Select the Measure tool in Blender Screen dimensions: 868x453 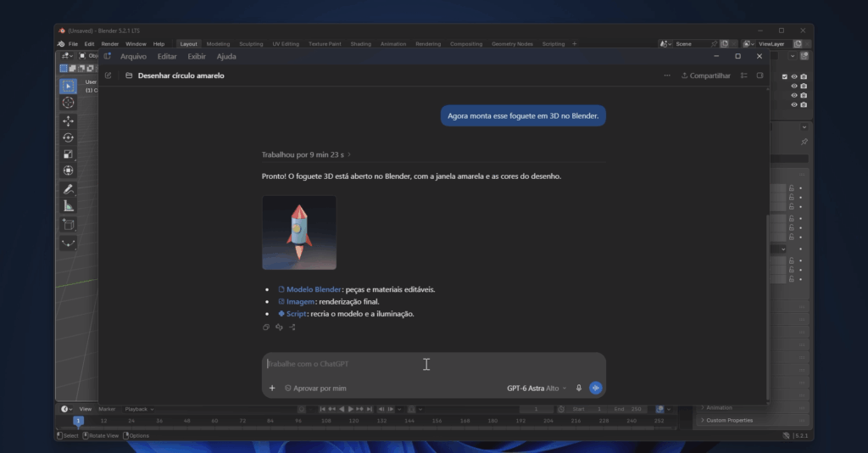tap(68, 206)
